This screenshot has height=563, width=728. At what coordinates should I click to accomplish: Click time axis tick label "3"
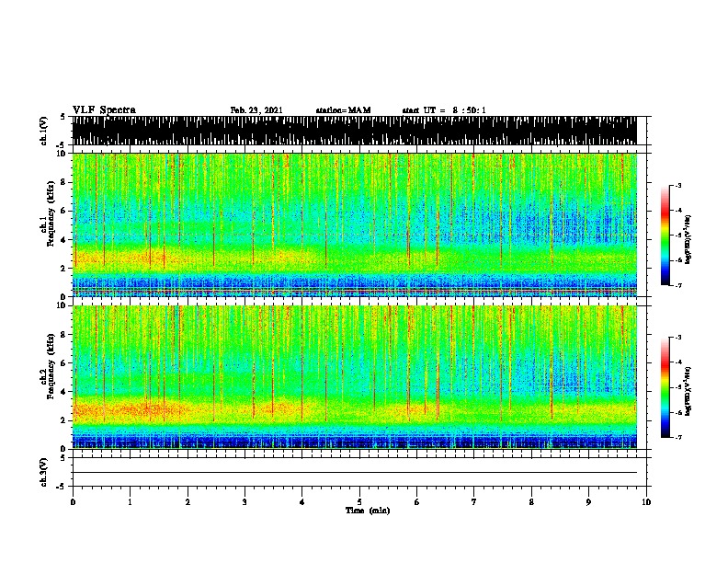pyautogui.click(x=245, y=502)
